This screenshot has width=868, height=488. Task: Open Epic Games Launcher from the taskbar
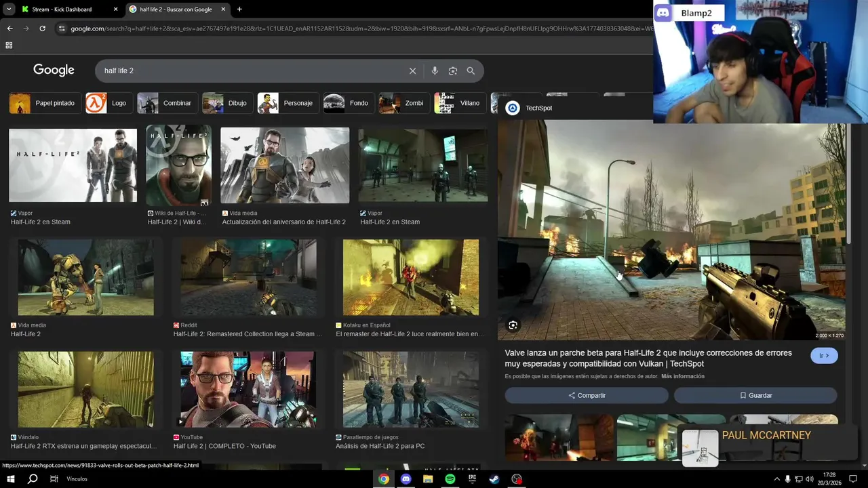click(473, 479)
